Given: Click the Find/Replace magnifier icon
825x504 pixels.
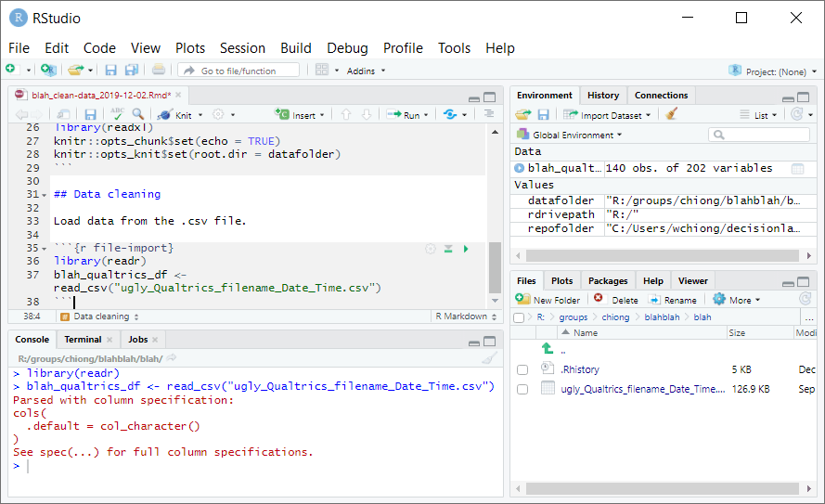Looking at the screenshot, I should [x=138, y=113].
